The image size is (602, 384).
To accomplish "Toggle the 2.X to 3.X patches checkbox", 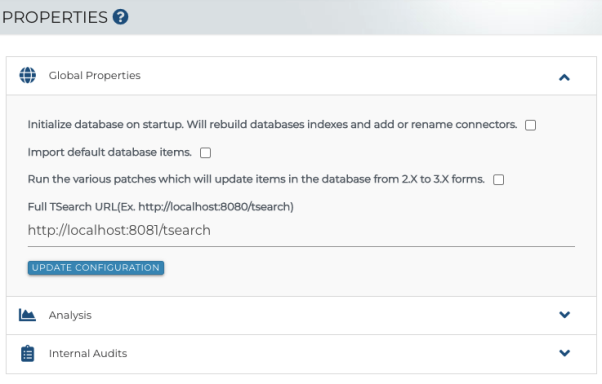I will click(x=499, y=180).
